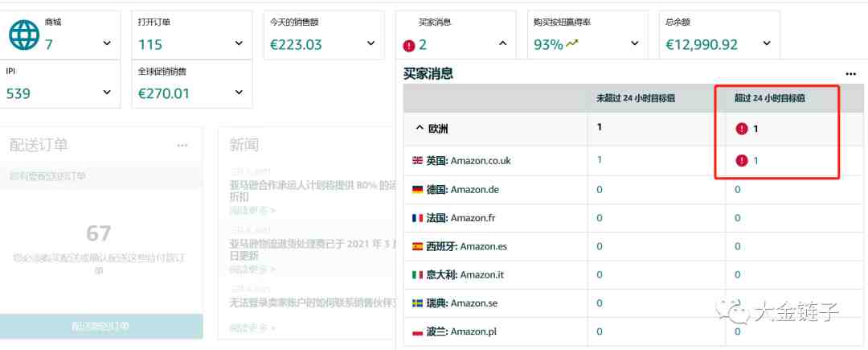Click the 德国: Amazon.de row label
This screenshot has height=350, width=868.
tap(463, 189)
